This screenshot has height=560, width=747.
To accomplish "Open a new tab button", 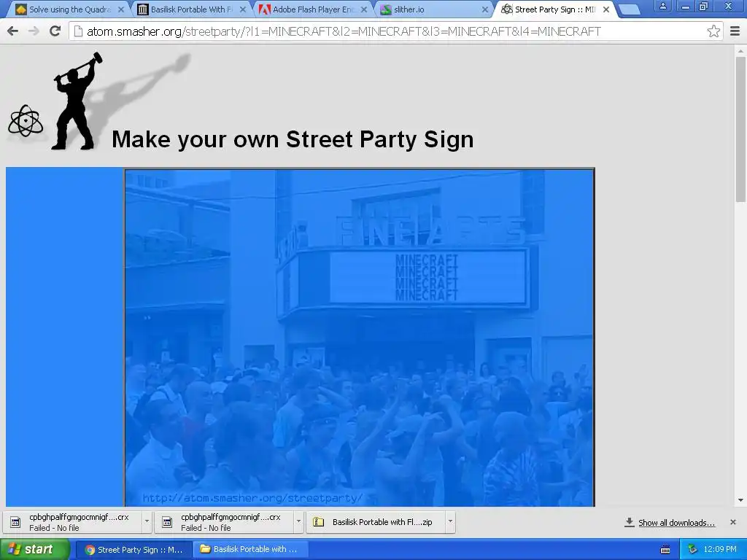I will pyautogui.click(x=630, y=9).
